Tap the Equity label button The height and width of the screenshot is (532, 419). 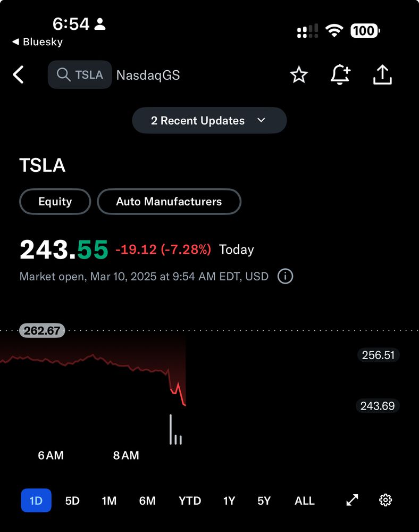click(55, 202)
